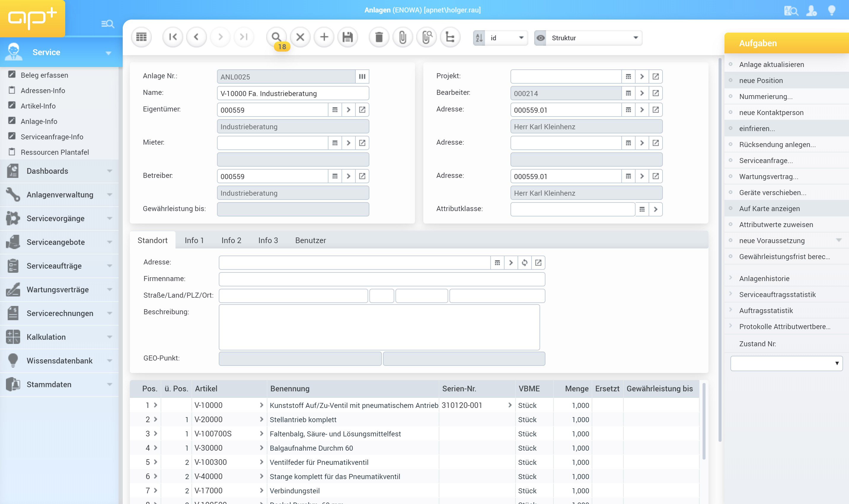Switch to the Benutzer tab
This screenshot has width=849, height=504.
pos(310,240)
